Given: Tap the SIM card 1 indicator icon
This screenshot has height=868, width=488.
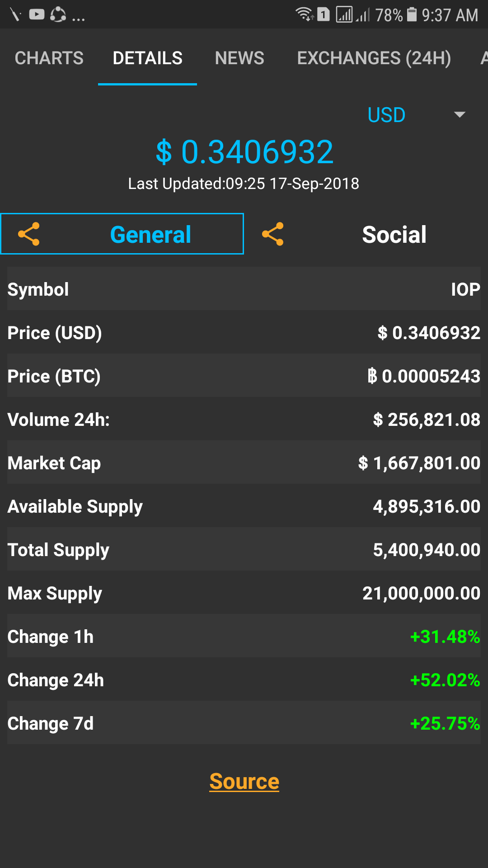Looking at the screenshot, I should 323,14.
